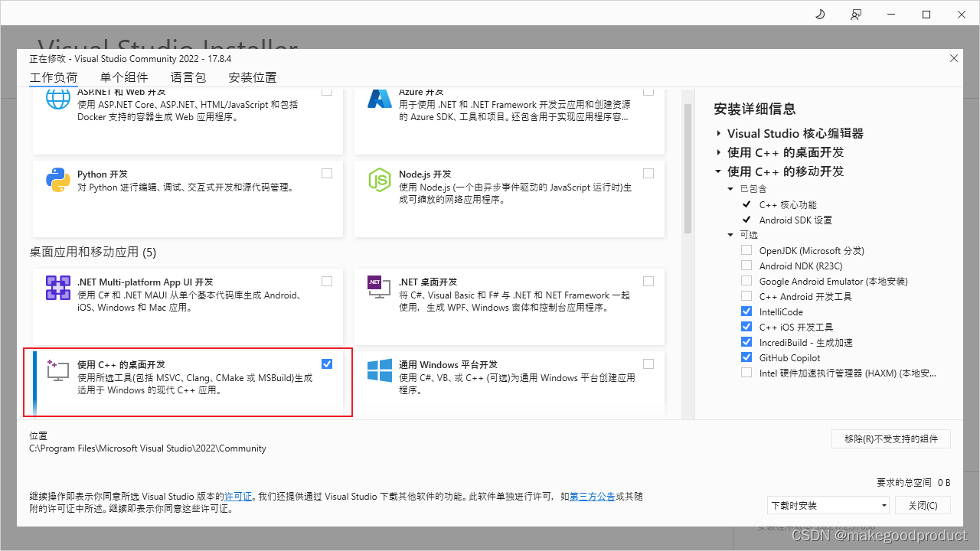Image resolution: width=980 pixels, height=551 pixels.
Task: Open the feedback icon in title bar
Action: point(855,15)
